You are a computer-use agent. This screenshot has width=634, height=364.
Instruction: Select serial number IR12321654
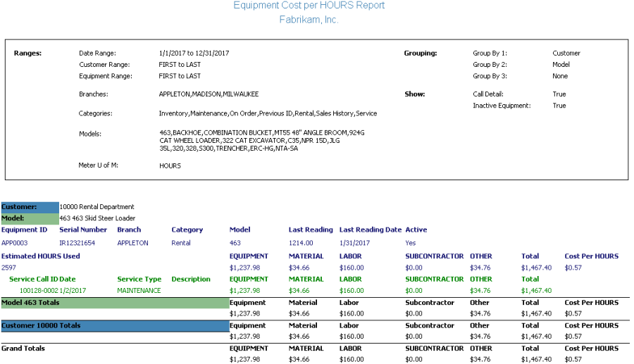click(x=77, y=243)
